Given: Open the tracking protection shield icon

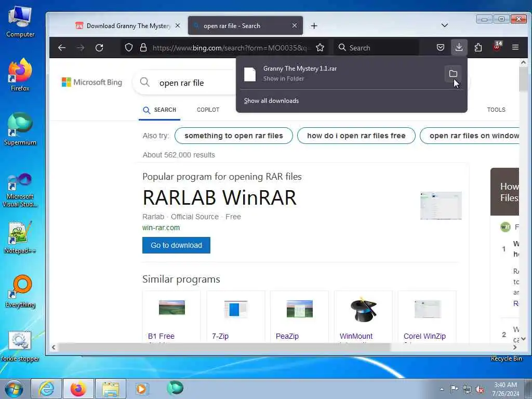Looking at the screenshot, I should [129, 47].
